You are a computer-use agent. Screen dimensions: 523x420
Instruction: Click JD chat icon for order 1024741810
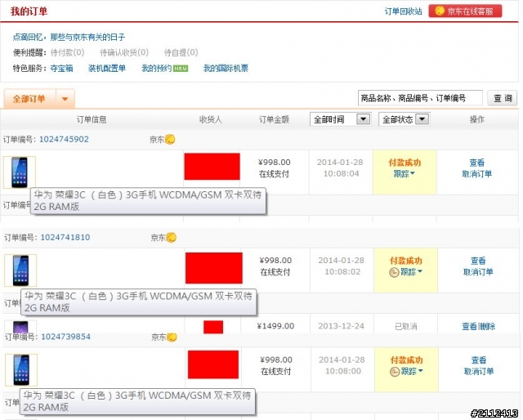coord(172,238)
